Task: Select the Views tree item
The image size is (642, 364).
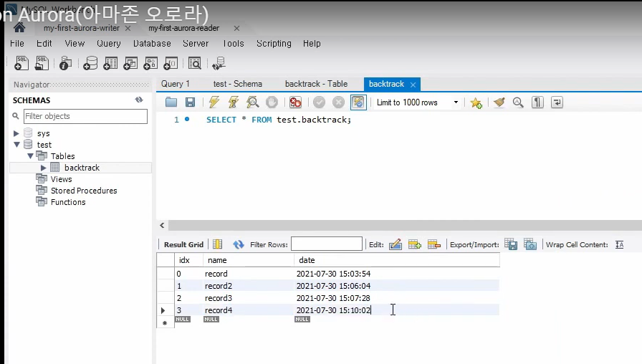Action: (61, 179)
